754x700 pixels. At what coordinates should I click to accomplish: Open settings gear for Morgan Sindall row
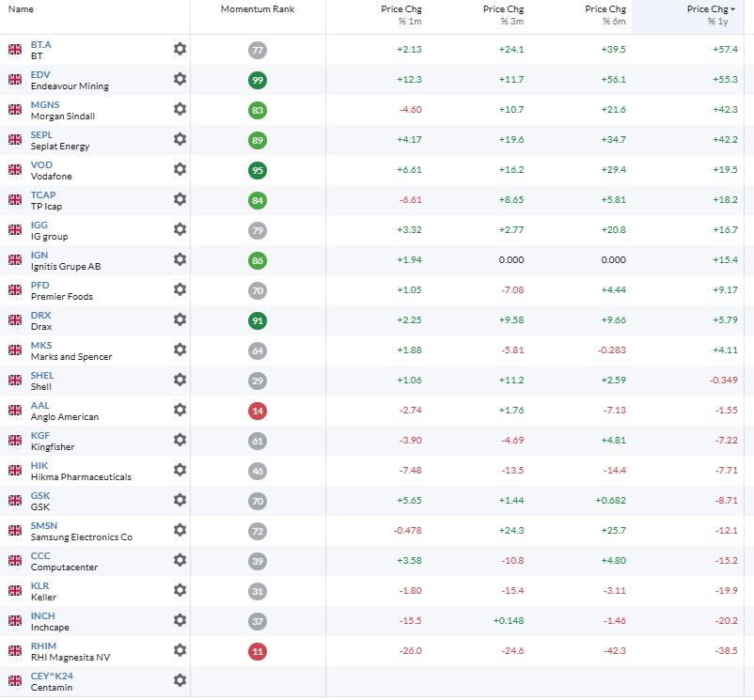click(x=180, y=109)
